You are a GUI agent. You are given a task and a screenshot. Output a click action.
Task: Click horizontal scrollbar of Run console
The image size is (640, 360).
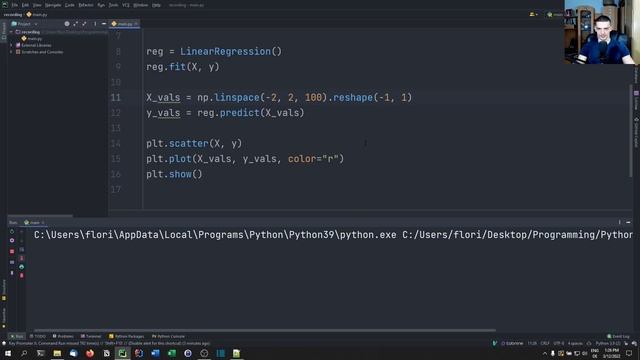[265, 330]
